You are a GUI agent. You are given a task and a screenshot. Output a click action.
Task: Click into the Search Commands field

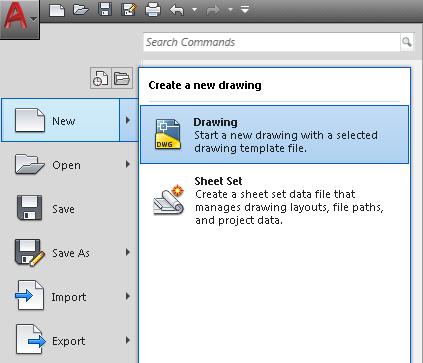(272, 42)
